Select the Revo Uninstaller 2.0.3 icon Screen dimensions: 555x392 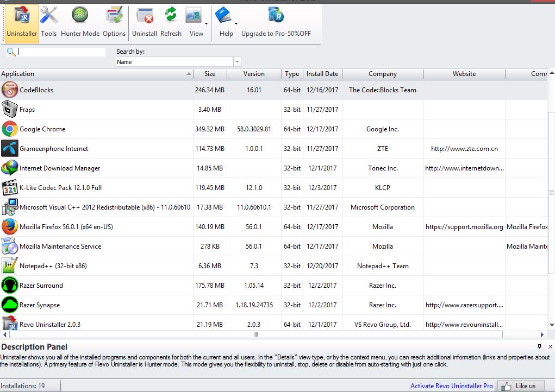[x=10, y=324]
